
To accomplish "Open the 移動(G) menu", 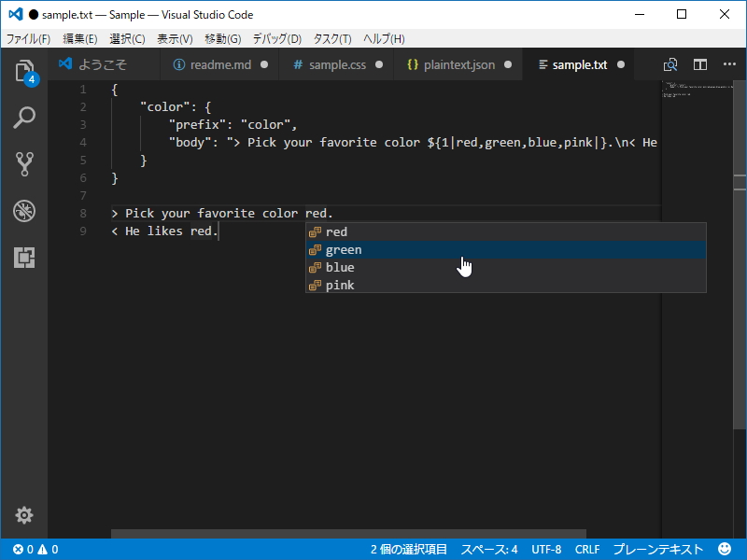I will pyautogui.click(x=223, y=39).
